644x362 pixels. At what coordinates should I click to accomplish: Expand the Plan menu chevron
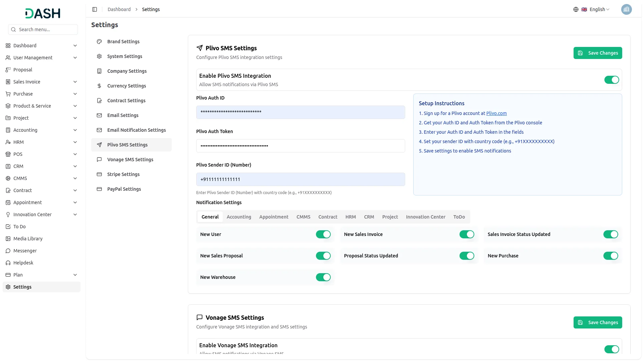(x=75, y=275)
